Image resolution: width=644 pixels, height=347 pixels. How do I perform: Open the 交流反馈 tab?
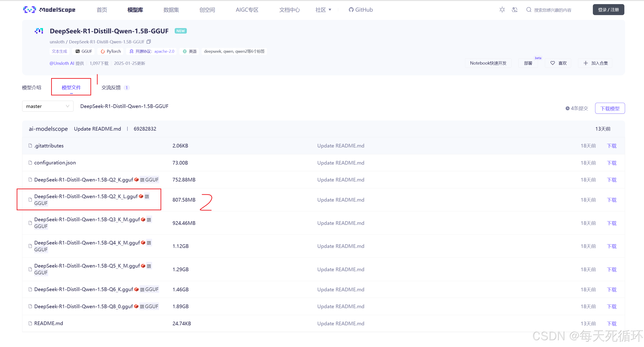[x=111, y=87]
